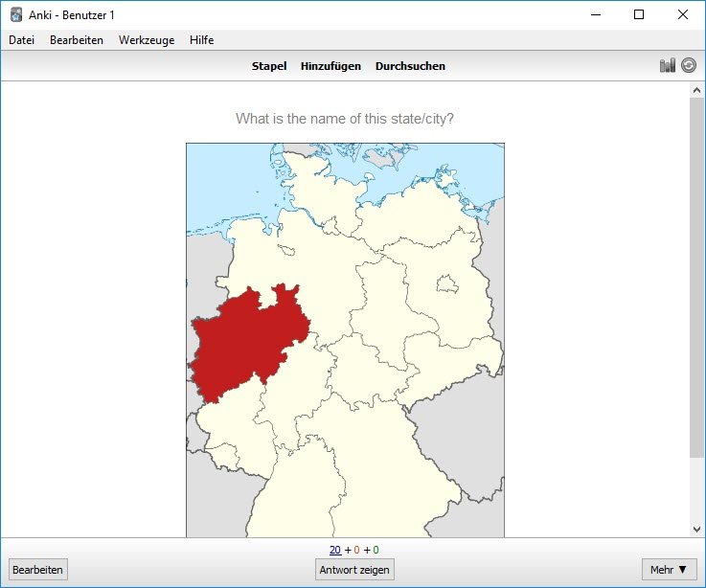This screenshot has height=588, width=706.
Task: Open the Werkzeuge menu
Action: 147,40
